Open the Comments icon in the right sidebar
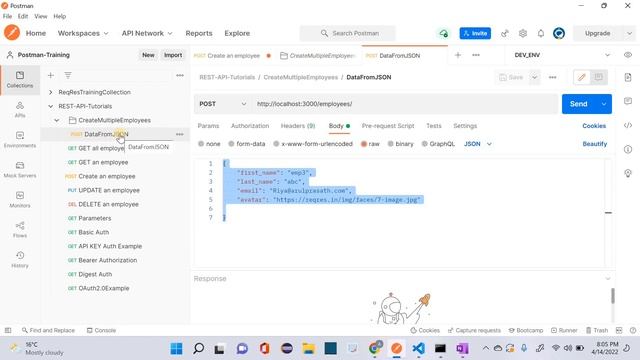Screen dimensions: 640x360 pos(628,101)
